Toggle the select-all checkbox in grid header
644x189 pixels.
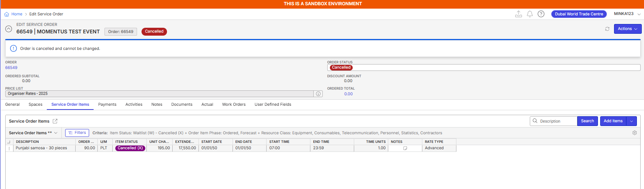click(9, 142)
